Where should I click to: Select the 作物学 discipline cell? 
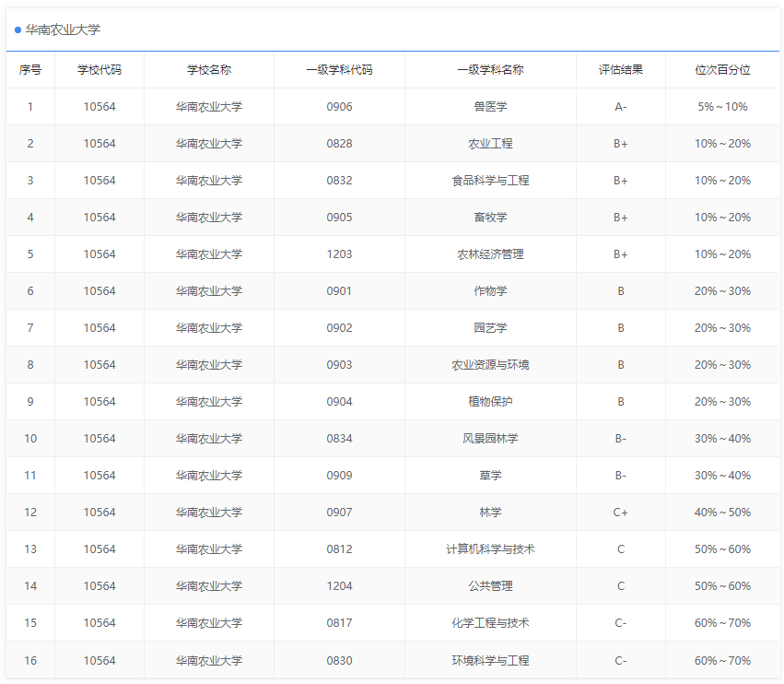[490, 290]
